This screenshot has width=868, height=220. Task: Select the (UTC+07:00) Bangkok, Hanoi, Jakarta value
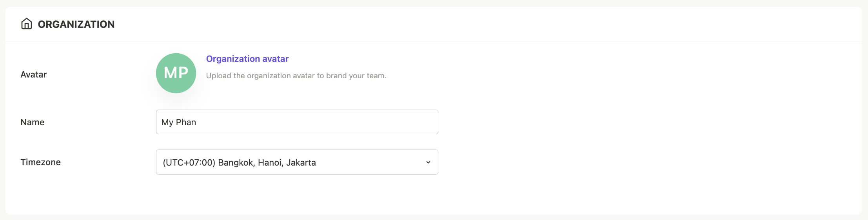(239, 162)
